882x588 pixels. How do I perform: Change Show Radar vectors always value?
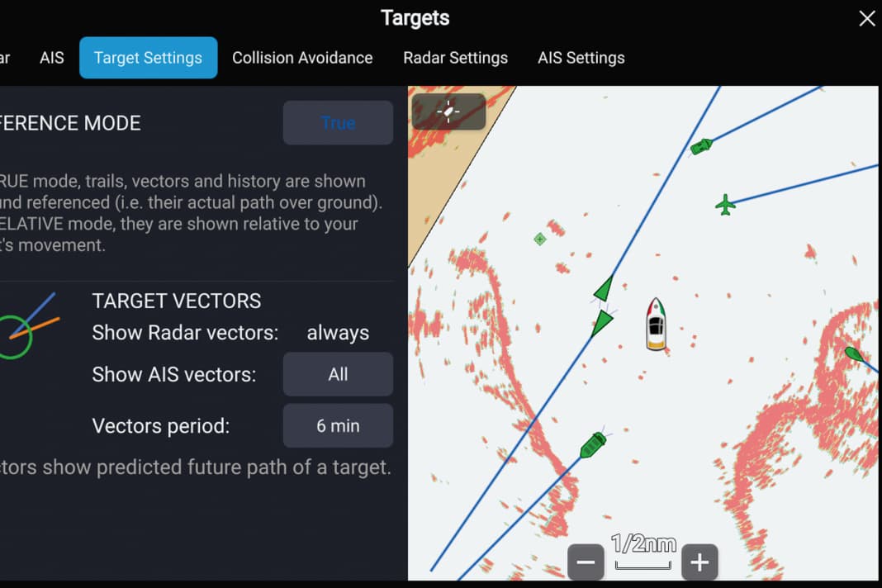click(x=338, y=333)
